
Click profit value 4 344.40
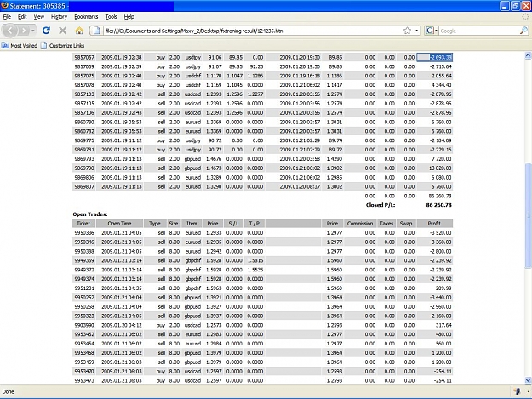coord(441,85)
